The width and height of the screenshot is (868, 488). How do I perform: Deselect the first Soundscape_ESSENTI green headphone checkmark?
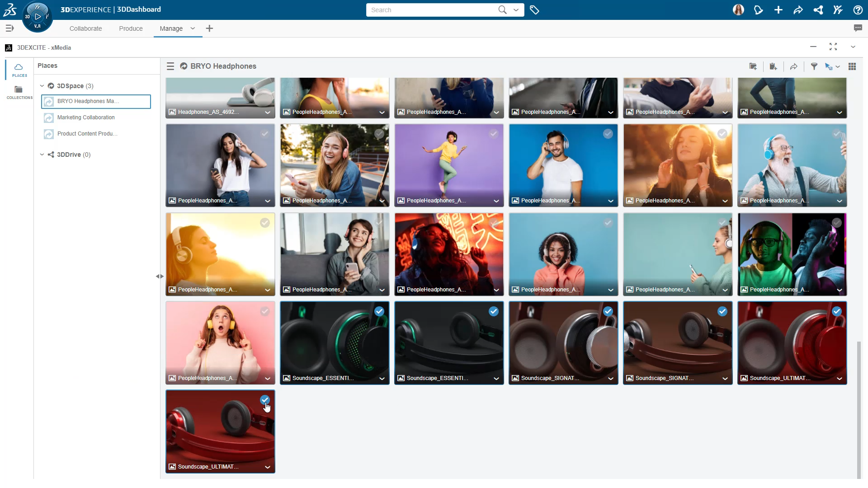pyautogui.click(x=379, y=311)
